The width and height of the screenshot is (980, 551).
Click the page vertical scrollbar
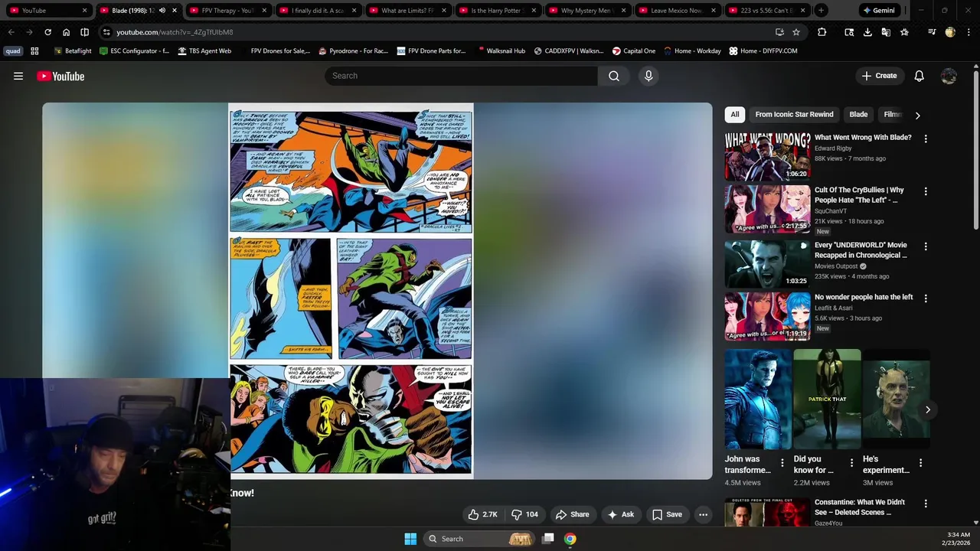[x=975, y=149]
